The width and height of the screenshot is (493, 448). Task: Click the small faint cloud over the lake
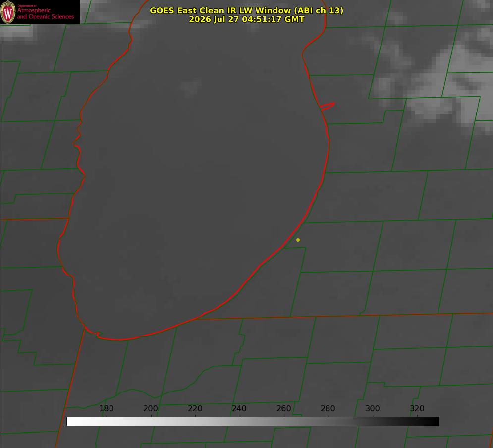click(191, 88)
